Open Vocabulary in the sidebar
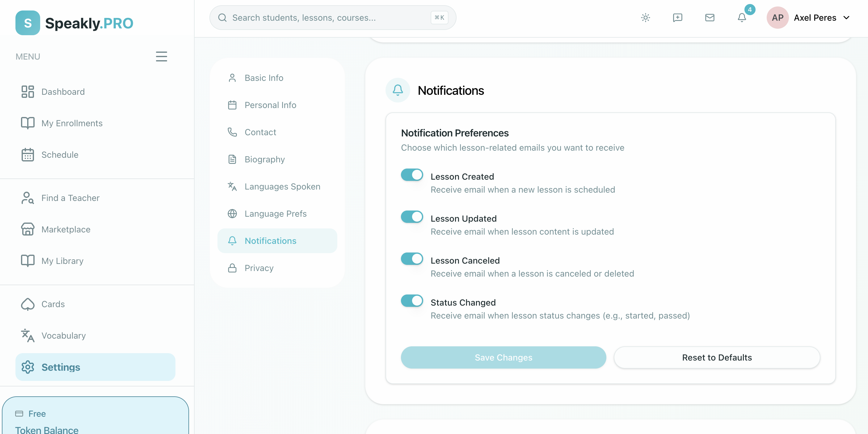 click(x=63, y=335)
